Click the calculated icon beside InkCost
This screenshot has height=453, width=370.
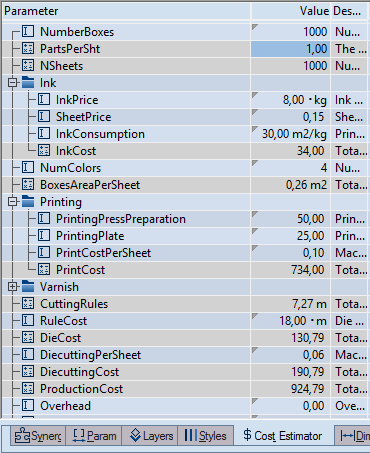coord(44,150)
